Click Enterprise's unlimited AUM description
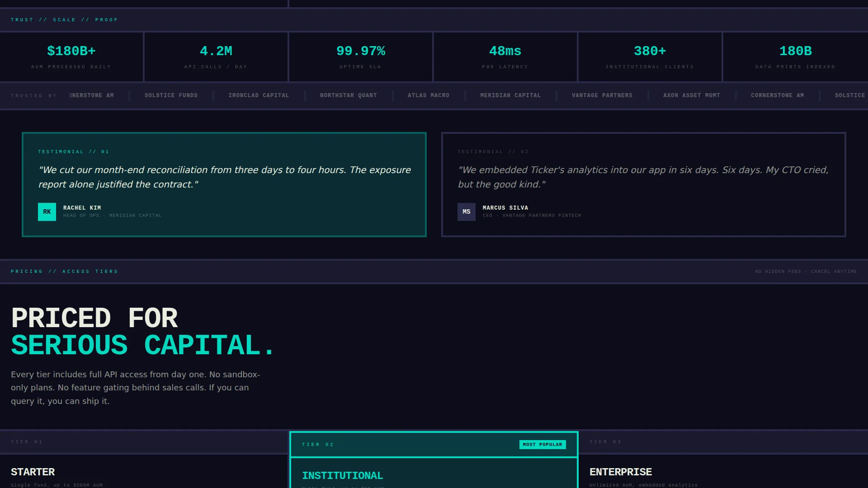This screenshot has width=868, height=488. pyautogui.click(x=644, y=485)
